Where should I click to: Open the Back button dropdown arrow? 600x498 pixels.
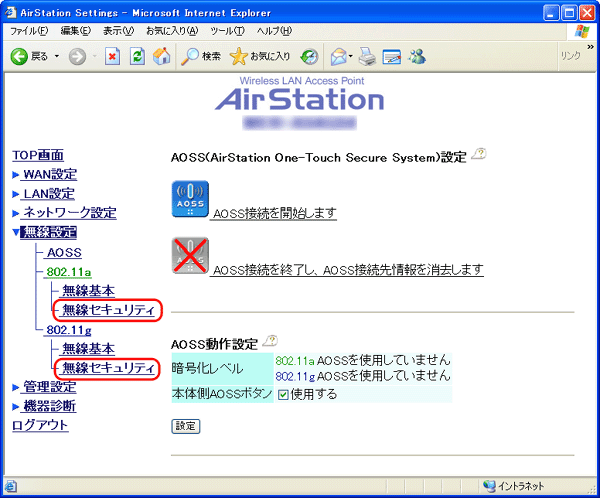(57, 57)
